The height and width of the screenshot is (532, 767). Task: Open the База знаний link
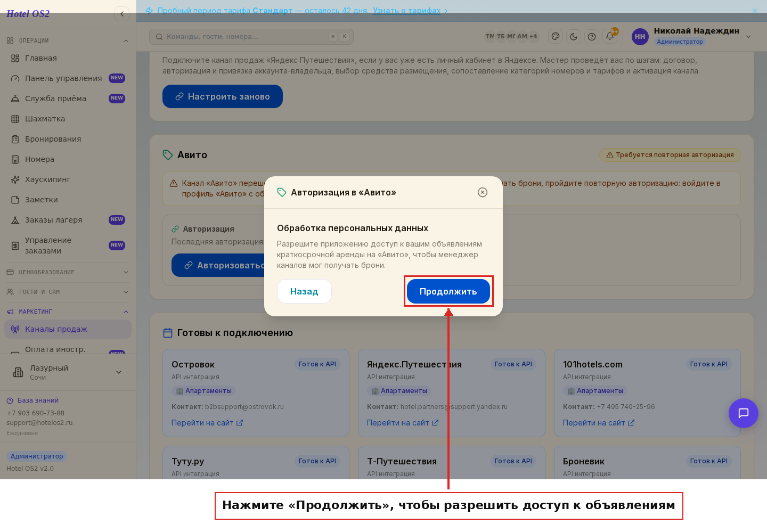32,400
